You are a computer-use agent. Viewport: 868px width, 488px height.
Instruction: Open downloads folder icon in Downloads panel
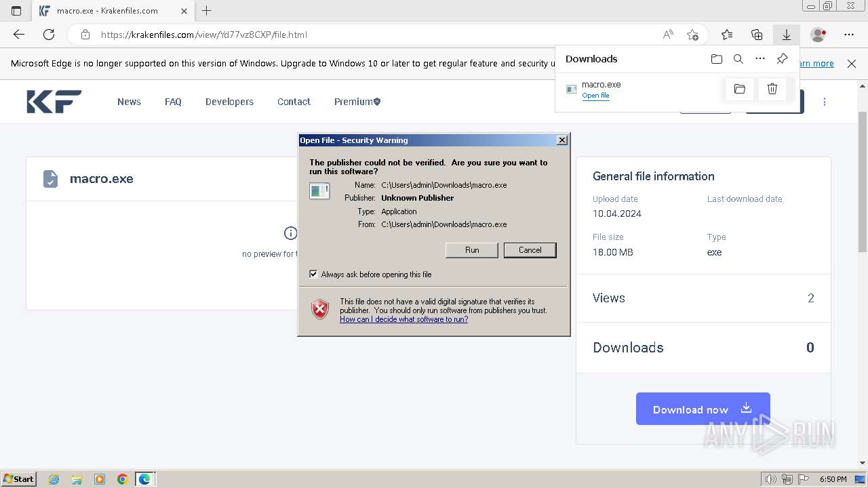click(717, 59)
